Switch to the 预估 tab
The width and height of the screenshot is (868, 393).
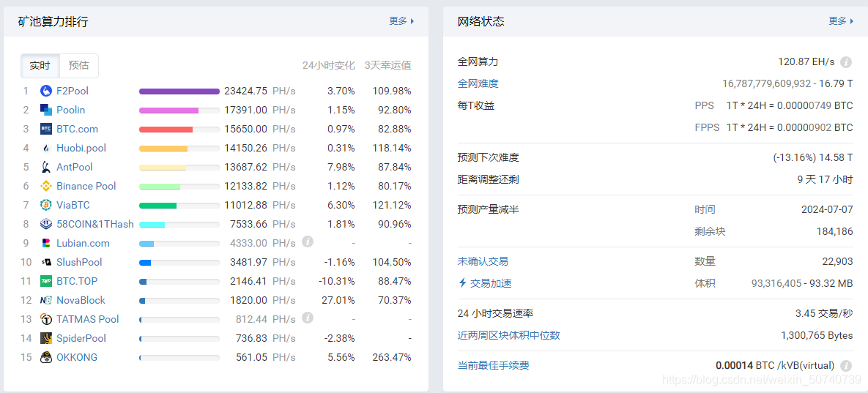pyautogui.click(x=78, y=66)
